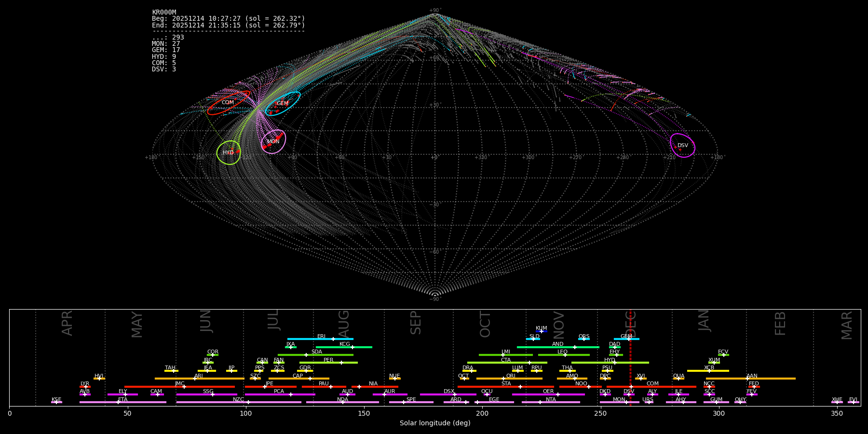Click the ETA shower bar in the timeline
The height and width of the screenshot is (434, 868).
(123, 402)
